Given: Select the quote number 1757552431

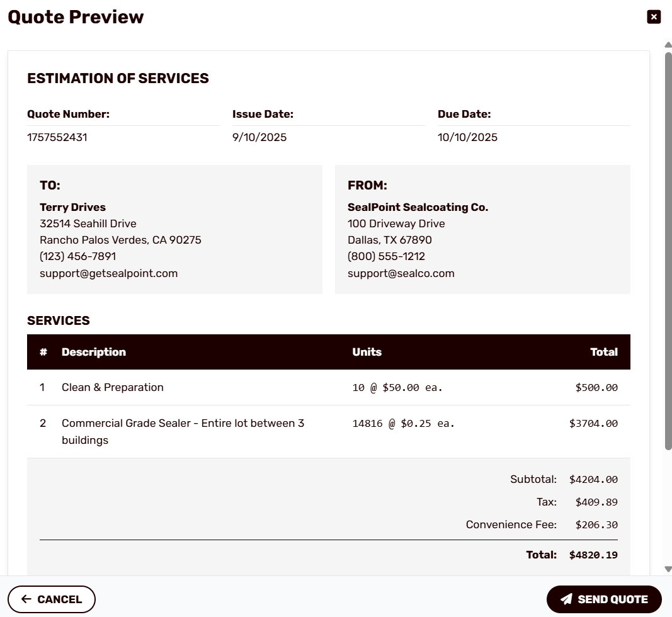Looking at the screenshot, I should (57, 137).
